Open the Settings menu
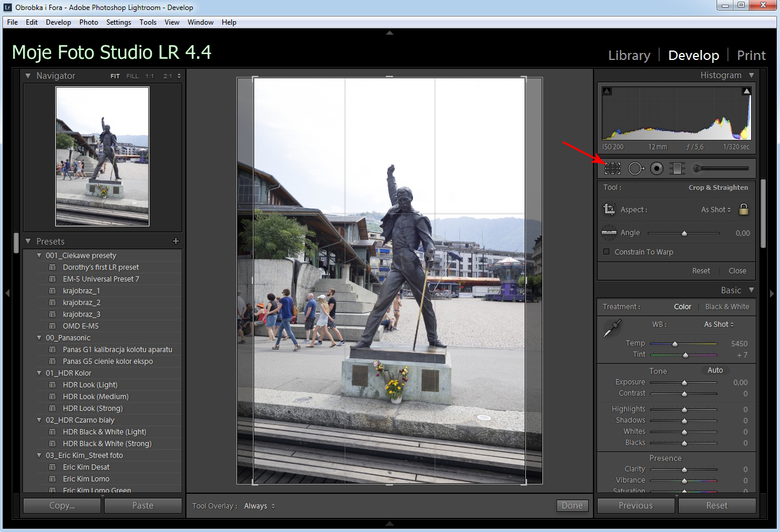This screenshot has width=780, height=532. tap(119, 22)
